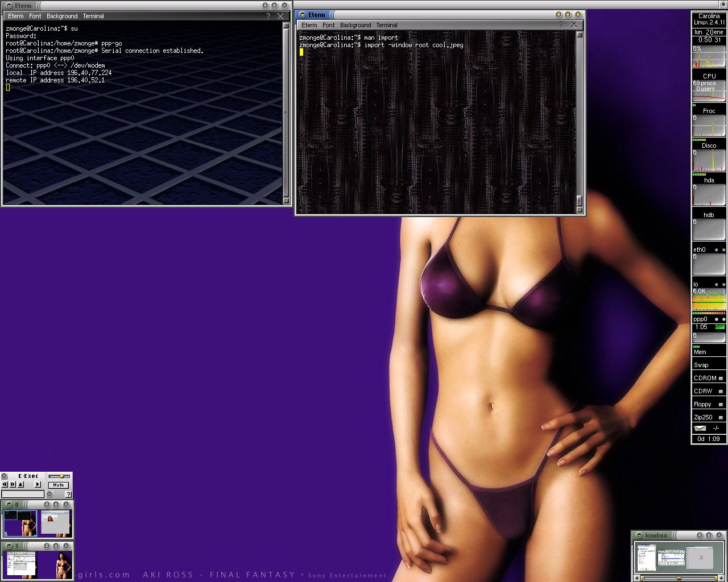
Task: Open the Terminal menu in the right Eterm
Action: [x=387, y=25]
